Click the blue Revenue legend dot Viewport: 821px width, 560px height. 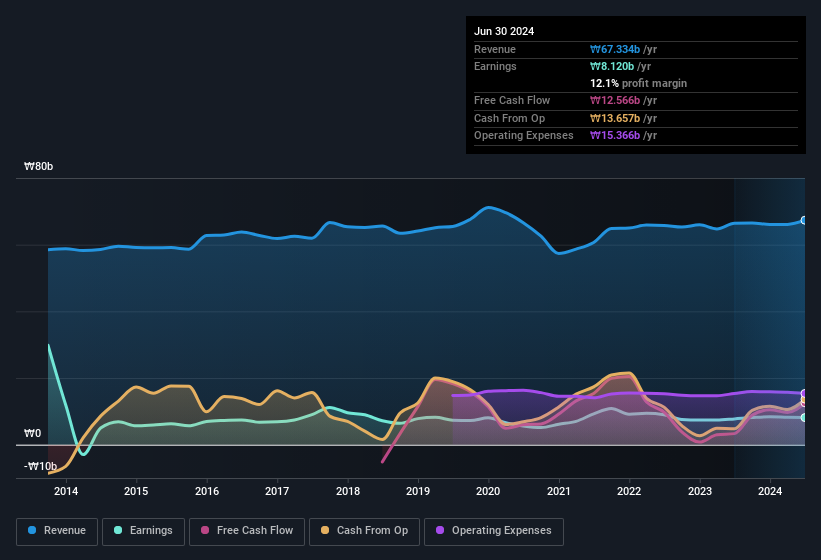[33, 531]
